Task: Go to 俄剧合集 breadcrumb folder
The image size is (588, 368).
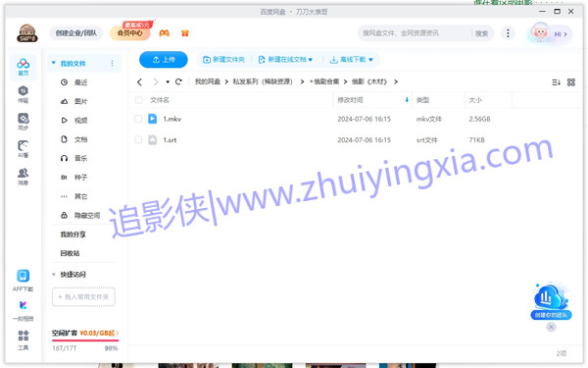Action: point(324,81)
